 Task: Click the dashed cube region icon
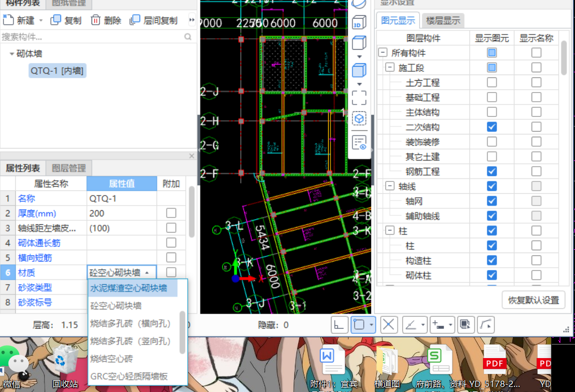[359, 119]
